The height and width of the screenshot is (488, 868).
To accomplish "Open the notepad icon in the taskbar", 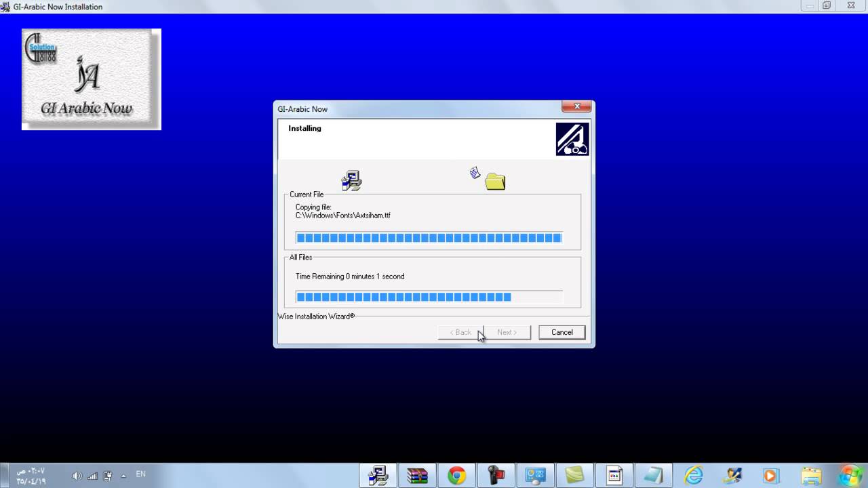I will tap(653, 476).
